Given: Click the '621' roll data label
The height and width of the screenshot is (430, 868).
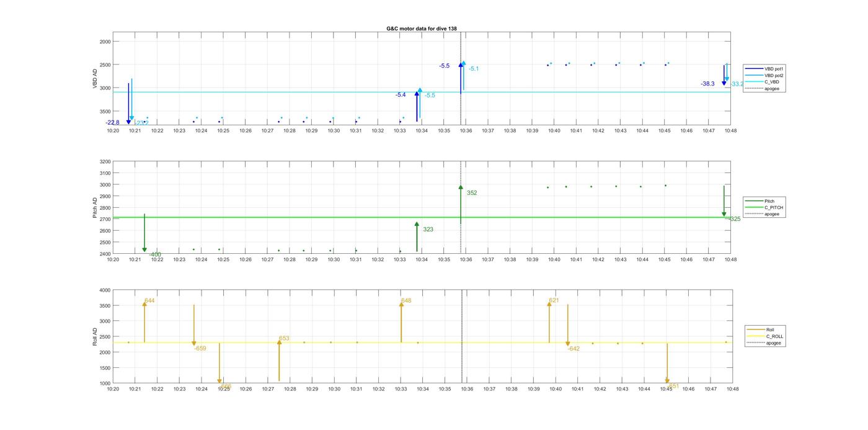Looking at the screenshot, I should click(x=554, y=301).
